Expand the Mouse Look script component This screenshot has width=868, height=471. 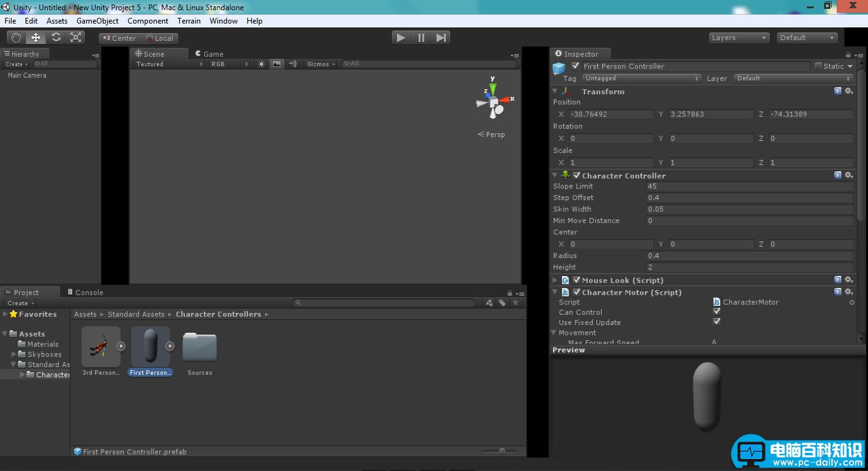pos(554,280)
